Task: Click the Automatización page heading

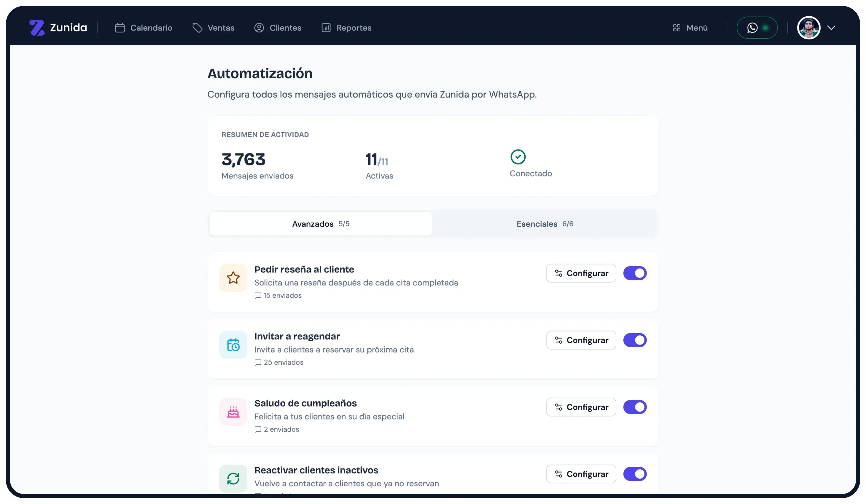Action: (260, 74)
